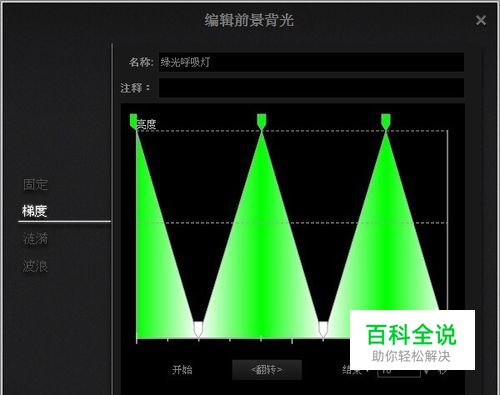Select the second white marker at graph bottom
This screenshot has height=395, width=500.
(x=323, y=329)
